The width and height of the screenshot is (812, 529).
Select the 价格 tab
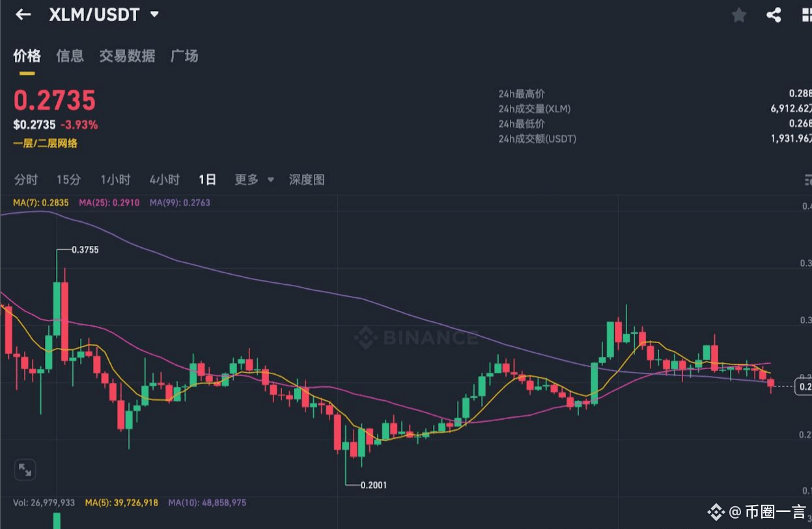coord(27,56)
